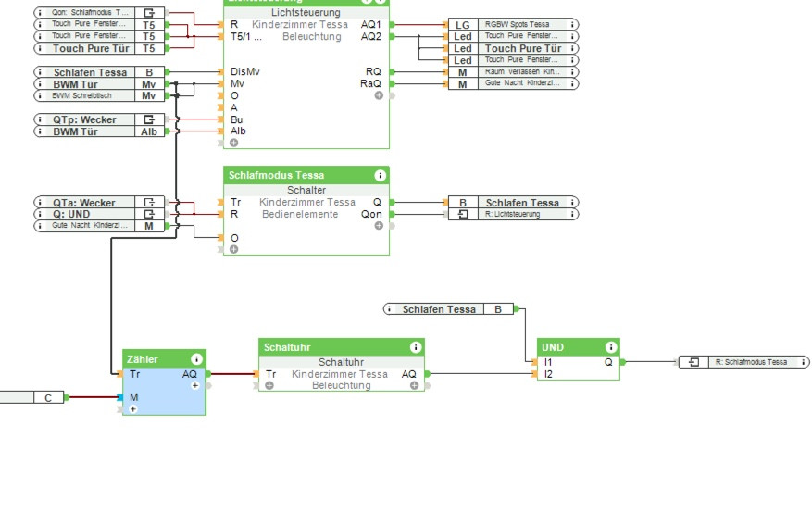The height and width of the screenshot is (513, 812).
Task: Open info icon on Zähler block
Action: click(x=196, y=358)
